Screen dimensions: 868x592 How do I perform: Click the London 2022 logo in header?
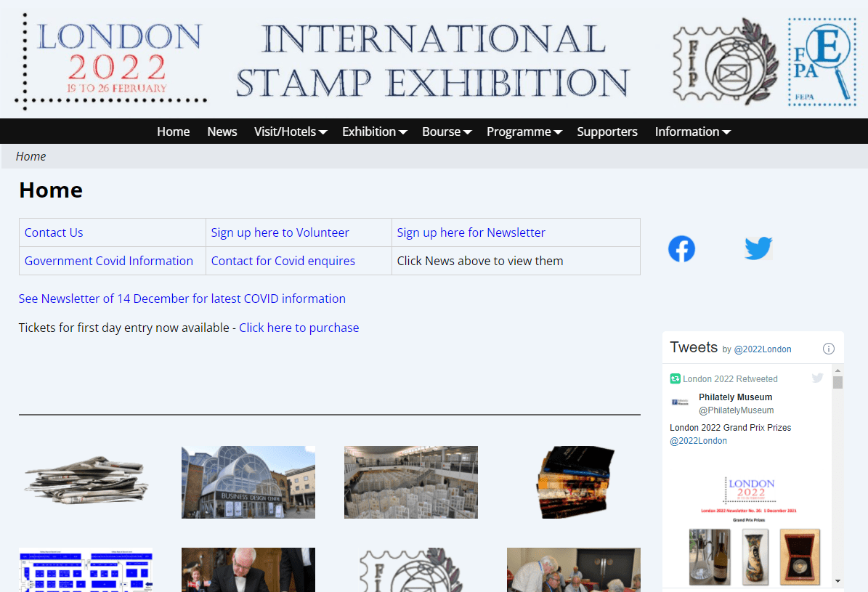pyautogui.click(x=110, y=61)
